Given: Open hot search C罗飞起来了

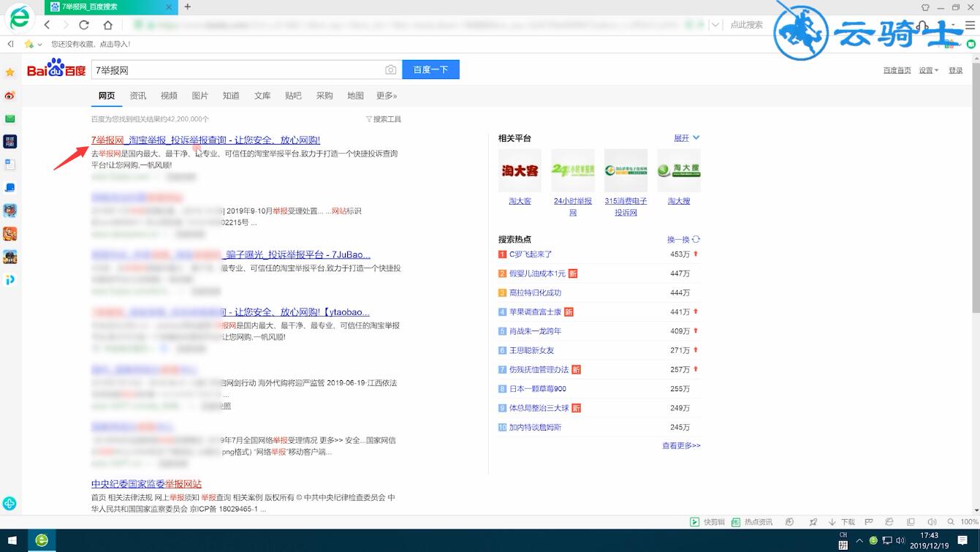Looking at the screenshot, I should point(531,254).
